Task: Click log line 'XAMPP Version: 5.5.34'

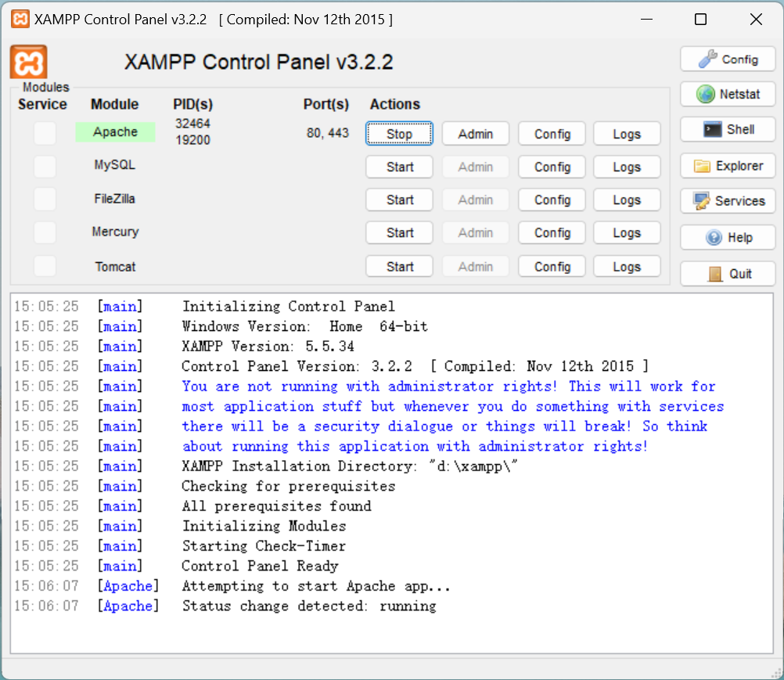Action: 268,346
